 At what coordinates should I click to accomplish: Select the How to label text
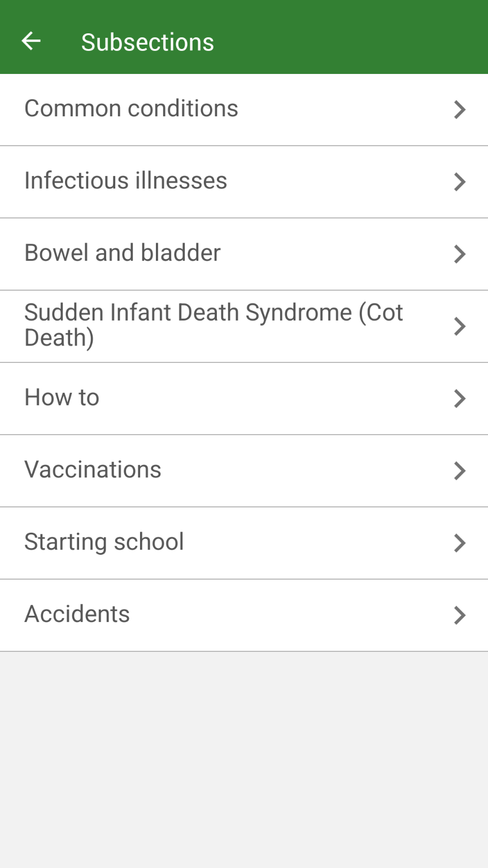coord(62,397)
